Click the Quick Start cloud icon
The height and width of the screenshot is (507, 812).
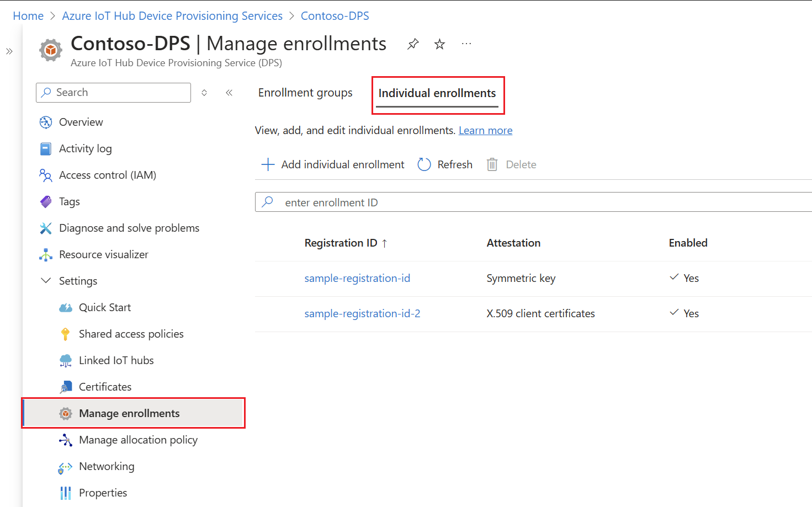[x=66, y=307]
